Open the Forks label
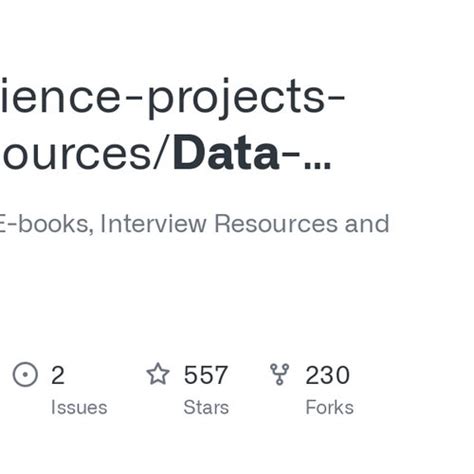The height and width of the screenshot is (474, 474). pyautogui.click(x=330, y=407)
